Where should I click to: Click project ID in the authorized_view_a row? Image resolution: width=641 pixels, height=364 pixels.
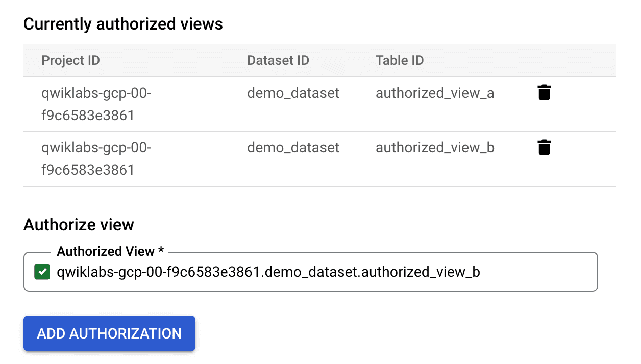[96, 104]
